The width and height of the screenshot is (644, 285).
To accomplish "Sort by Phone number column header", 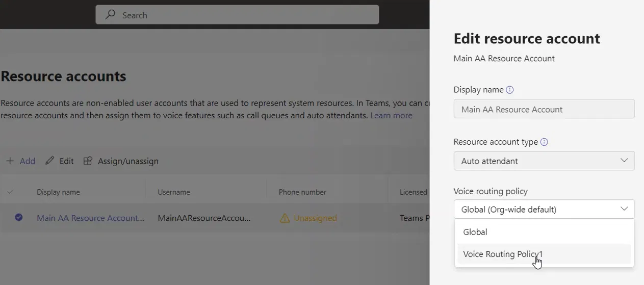I will pyautogui.click(x=302, y=192).
